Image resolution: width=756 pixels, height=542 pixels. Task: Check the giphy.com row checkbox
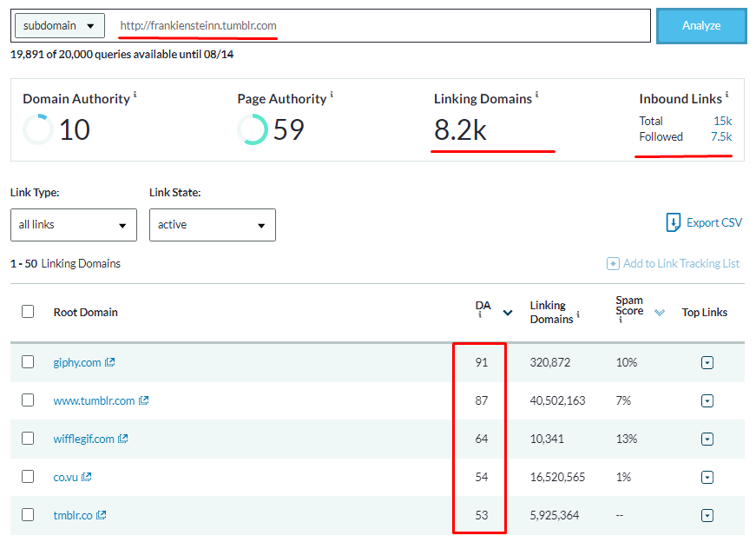click(x=28, y=361)
